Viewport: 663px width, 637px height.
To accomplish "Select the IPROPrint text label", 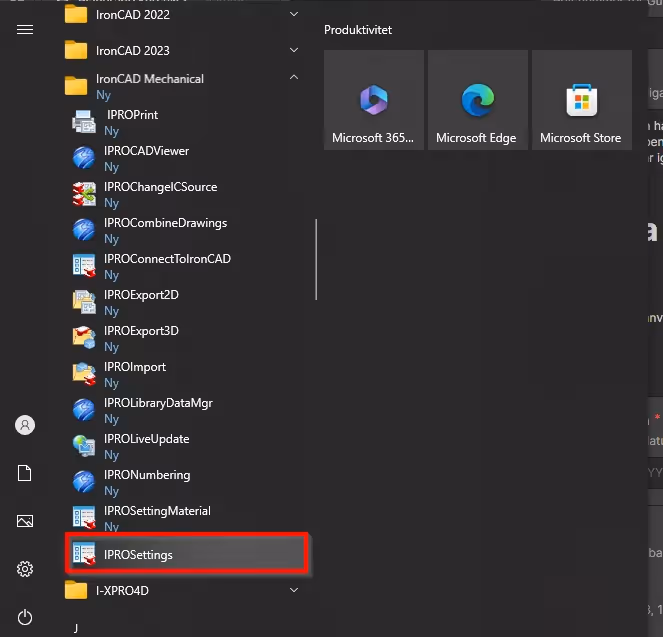I will click(x=132, y=115).
